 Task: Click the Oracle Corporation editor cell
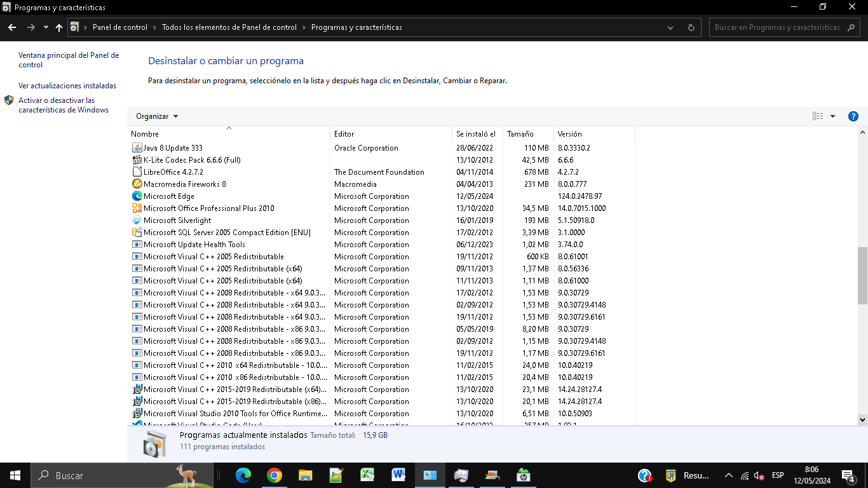point(366,148)
